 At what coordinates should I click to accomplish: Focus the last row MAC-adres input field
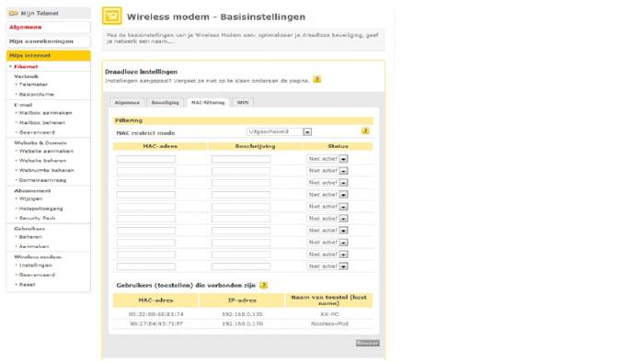pos(145,266)
